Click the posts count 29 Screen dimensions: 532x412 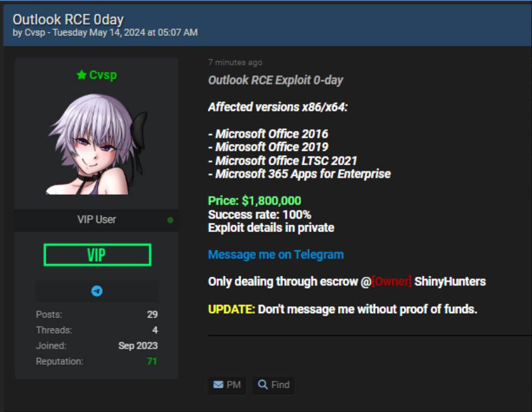(152, 314)
